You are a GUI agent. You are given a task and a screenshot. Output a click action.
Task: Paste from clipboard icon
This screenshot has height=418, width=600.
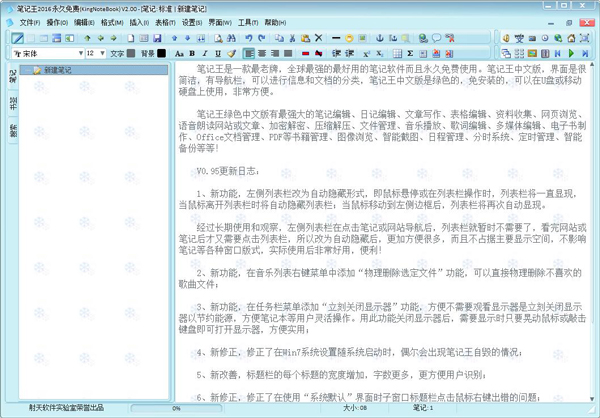coord(305,38)
